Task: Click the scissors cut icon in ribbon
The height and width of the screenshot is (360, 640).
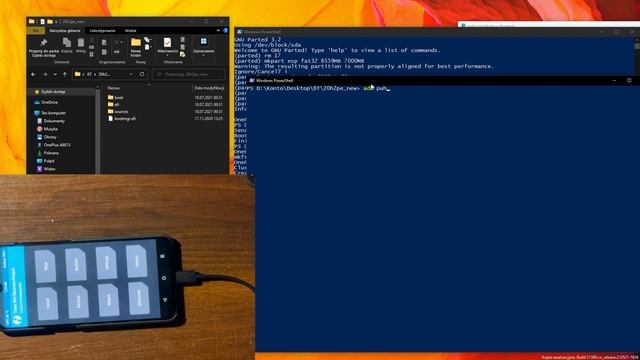Action: click(91, 40)
